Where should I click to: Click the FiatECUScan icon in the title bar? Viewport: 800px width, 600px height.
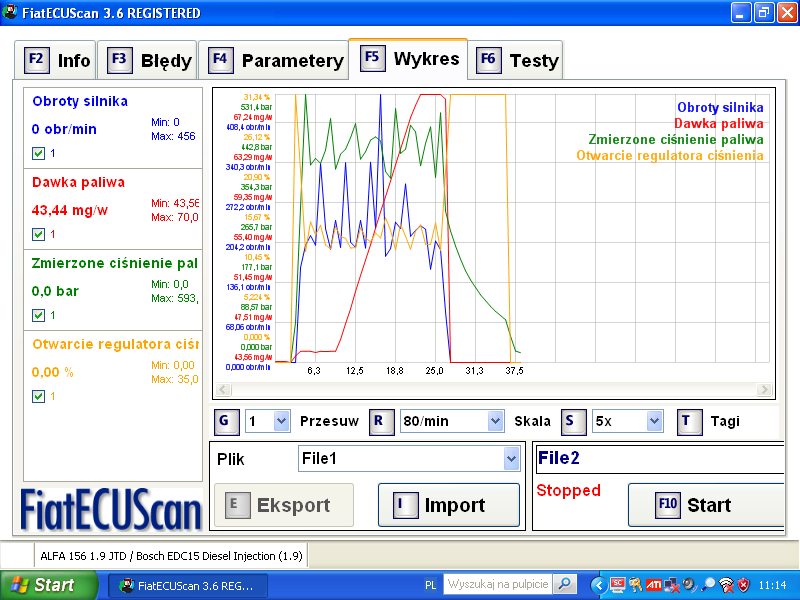[10, 12]
